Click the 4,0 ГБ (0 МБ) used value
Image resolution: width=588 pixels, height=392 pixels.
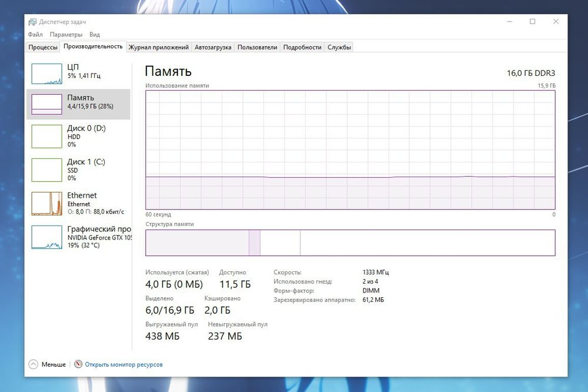[x=174, y=284]
